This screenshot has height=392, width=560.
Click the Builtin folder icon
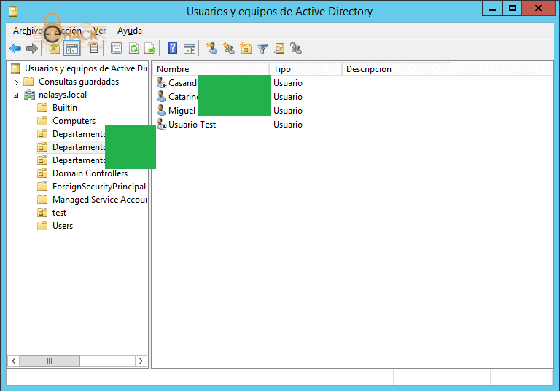pos(42,107)
